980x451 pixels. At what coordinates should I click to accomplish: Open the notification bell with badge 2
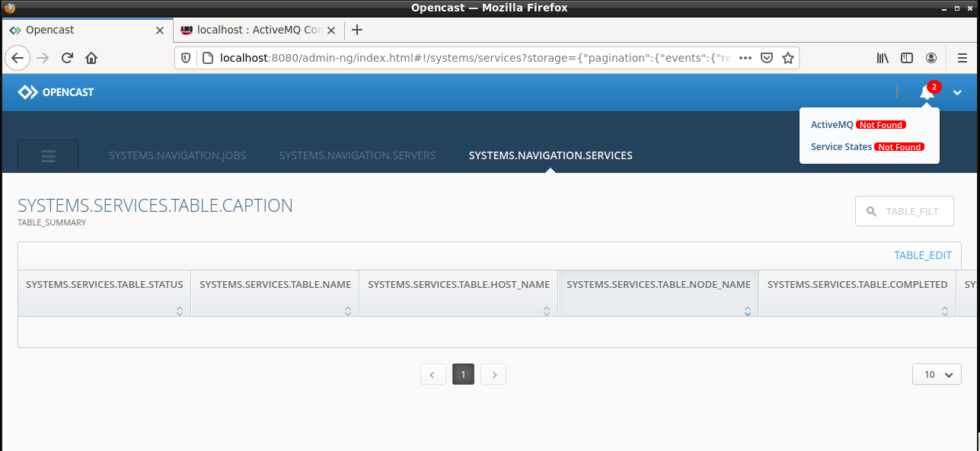pyautogui.click(x=927, y=91)
